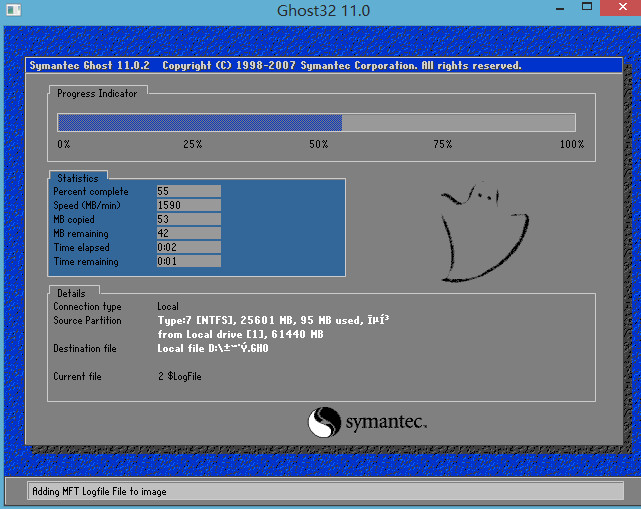Click the 75% progress marker label
The image size is (641, 509).
(x=443, y=144)
